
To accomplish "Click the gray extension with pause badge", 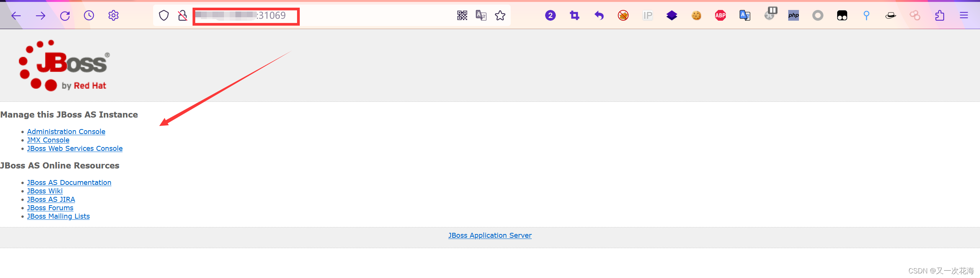I will (x=770, y=14).
